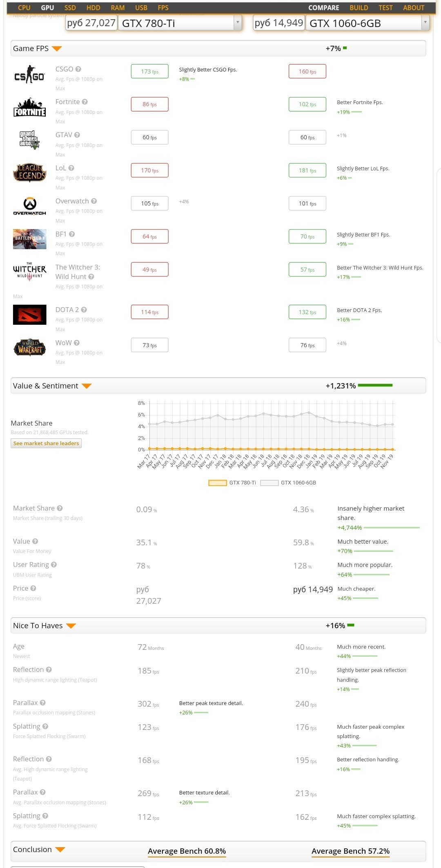Open the ABOUT menu item
Image resolution: width=441 pixels, height=868 pixels.
414,8
